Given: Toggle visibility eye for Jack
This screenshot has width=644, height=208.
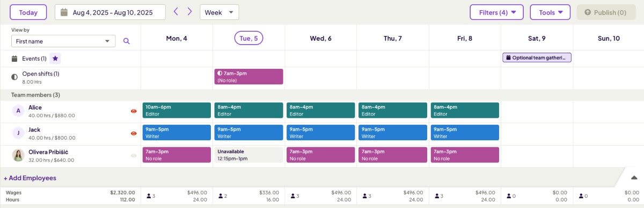Looking at the screenshot, I should click(134, 133).
